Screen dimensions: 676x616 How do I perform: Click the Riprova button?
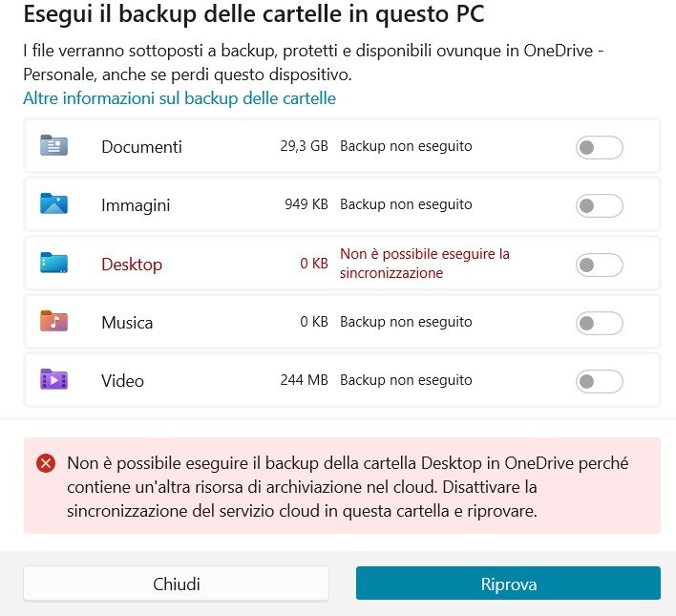click(x=508, y=584)
